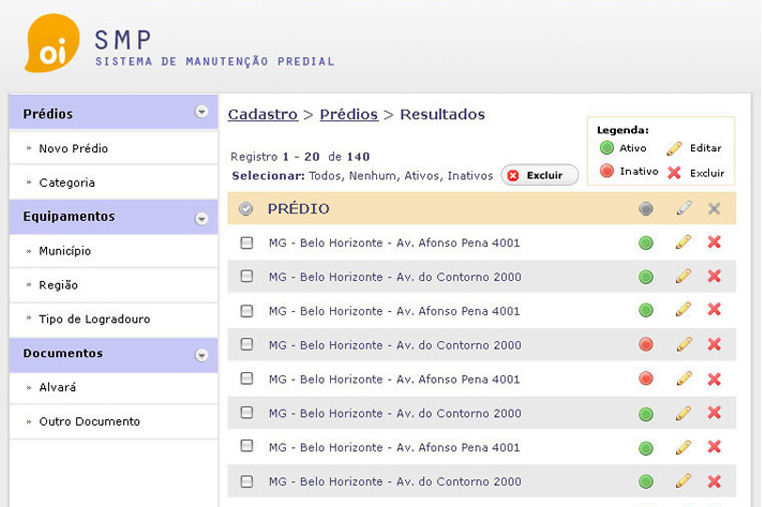Collapse the Prédios sidebar section

point(202,113)
